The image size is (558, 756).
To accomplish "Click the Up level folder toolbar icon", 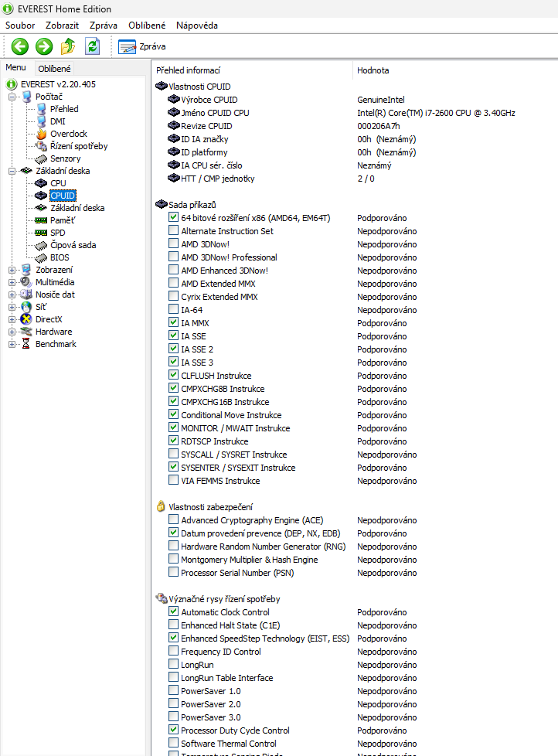I will click(68, 46).
